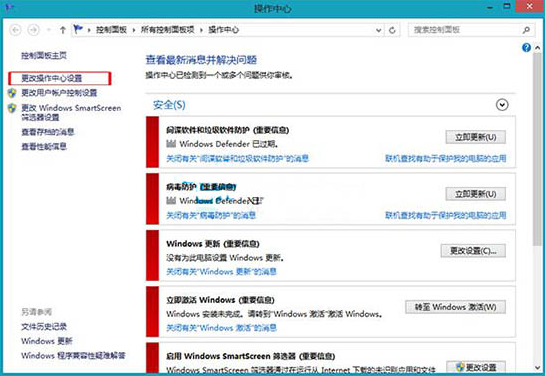Click the Forward navigation arrow
Viewport: 545px width, 376px height.
(34, 30)
